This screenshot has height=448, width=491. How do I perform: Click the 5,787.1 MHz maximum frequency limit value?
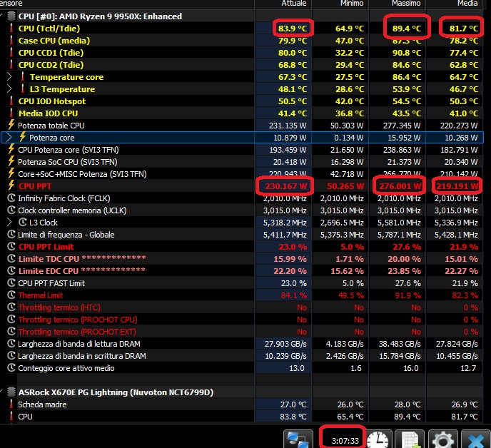tap(399, 235)
